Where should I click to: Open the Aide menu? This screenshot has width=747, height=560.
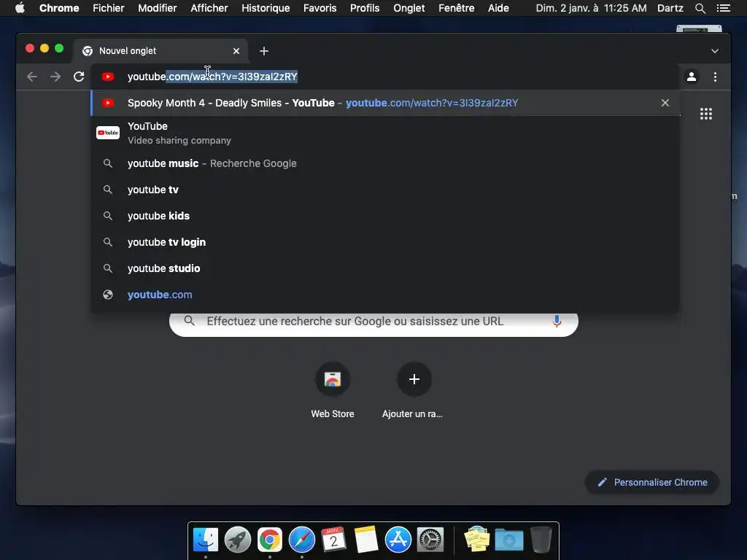coord(498,8)
